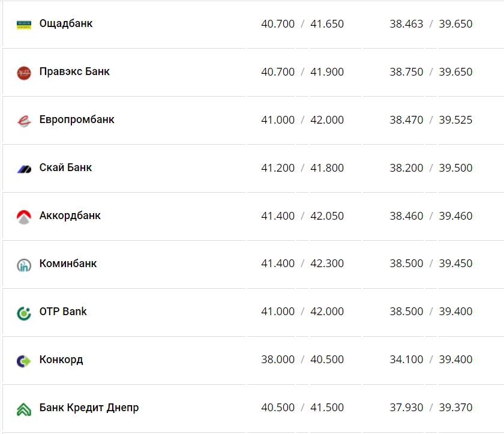Click Ощадбанк's 38.463 / 39.650 rate

coord(431,24)
